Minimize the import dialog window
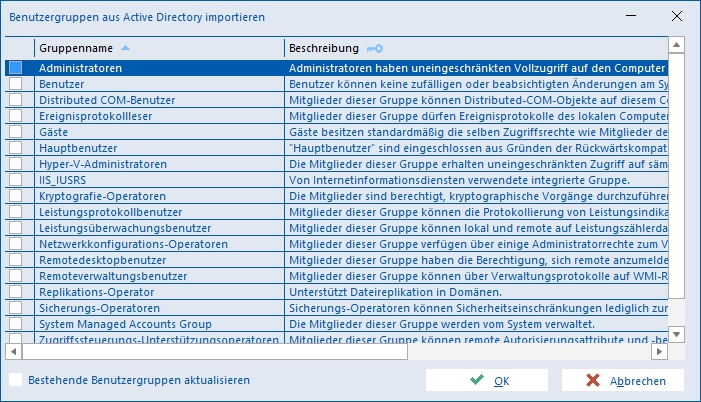The width and height of the screenshot is (701, 402). pos(631,16)
